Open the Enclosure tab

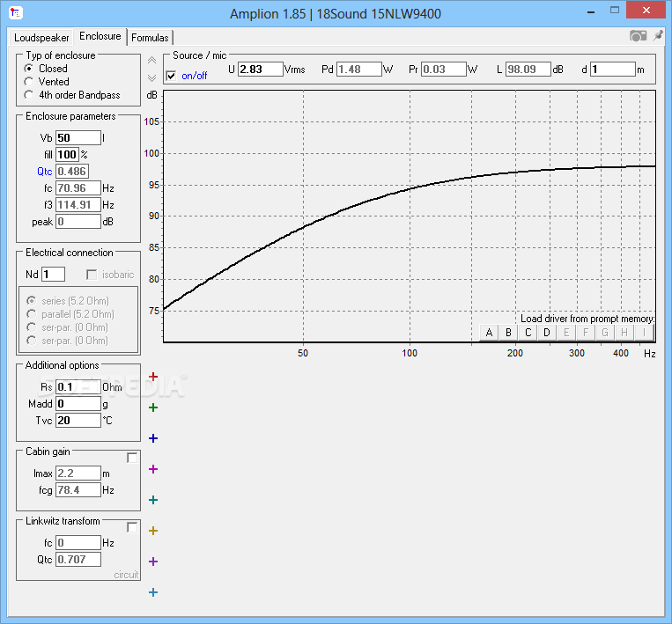coord(100,36)
